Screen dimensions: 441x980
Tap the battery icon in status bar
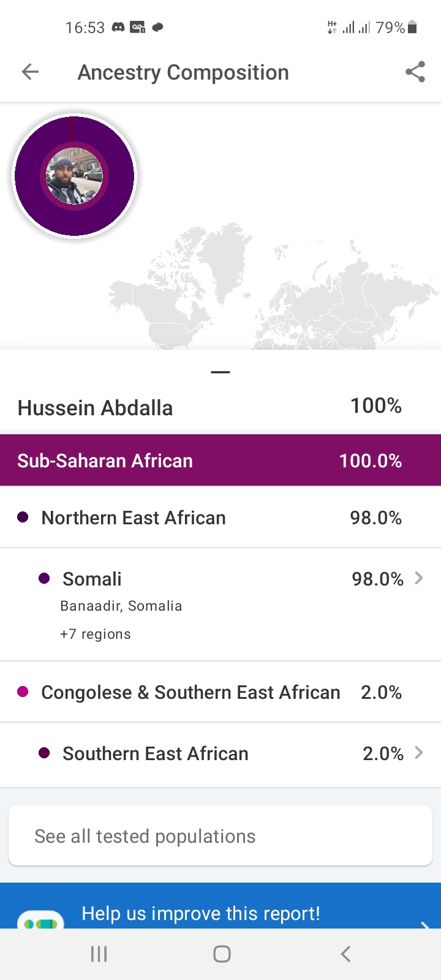(x=412, y=28)
